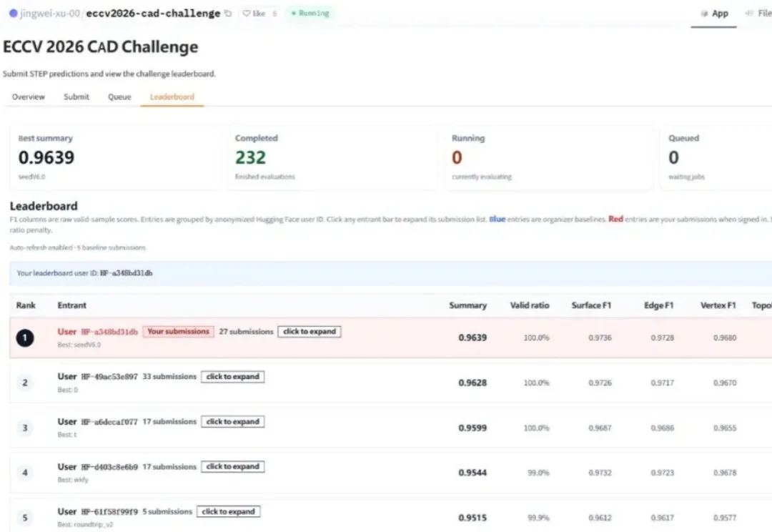Select the Leaderboard tab

pyautogui.click(x=172, y=97)
